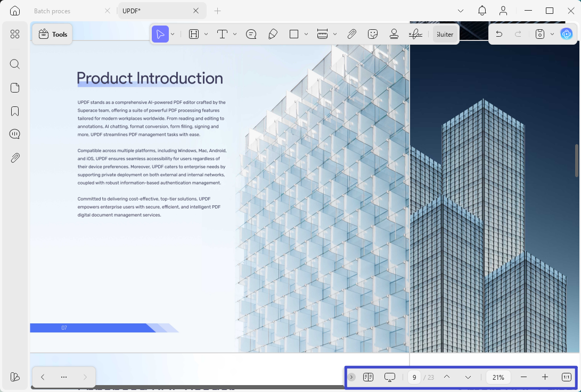The height and width of the screenshot is (392, 581).
Task: Open the bookmarks panel in sidebar
Action: tap(15, 111)
